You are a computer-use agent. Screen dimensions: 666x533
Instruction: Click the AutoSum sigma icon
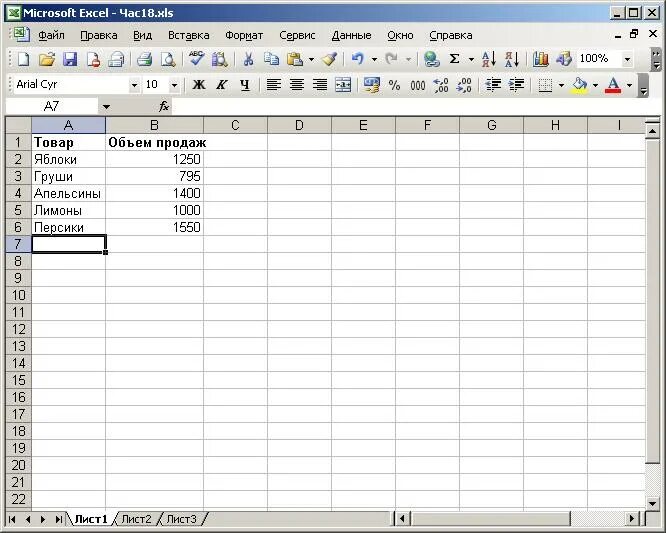tap(454, 59)
